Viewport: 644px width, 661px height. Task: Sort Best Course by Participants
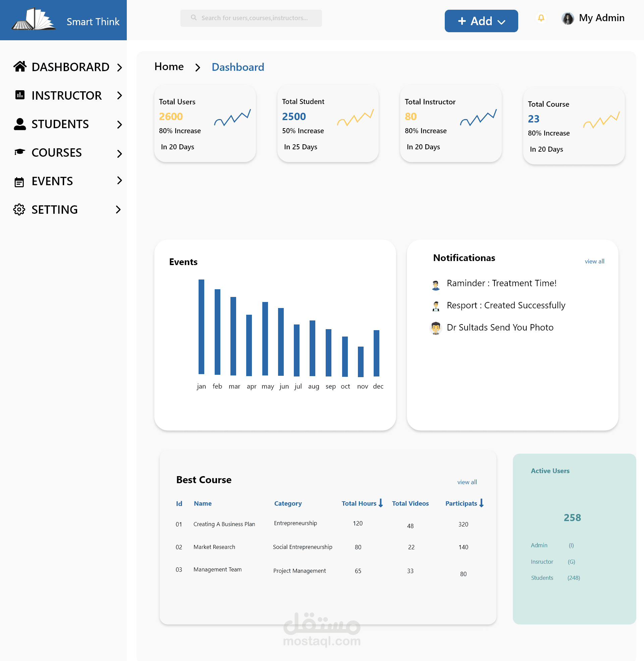coord(482,503)
